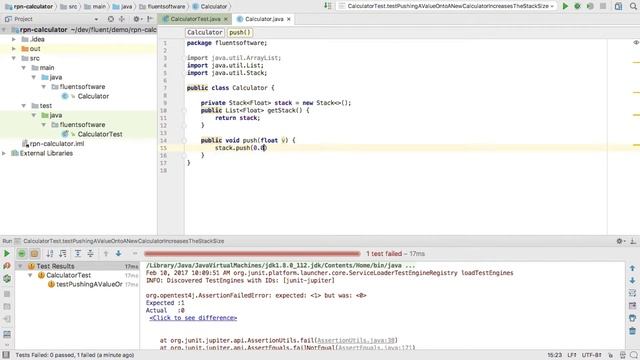Image resolution: width=640 pixels, height=360 pixels.
Task: Select the Calculator.java editor tab
Action: 264,19
